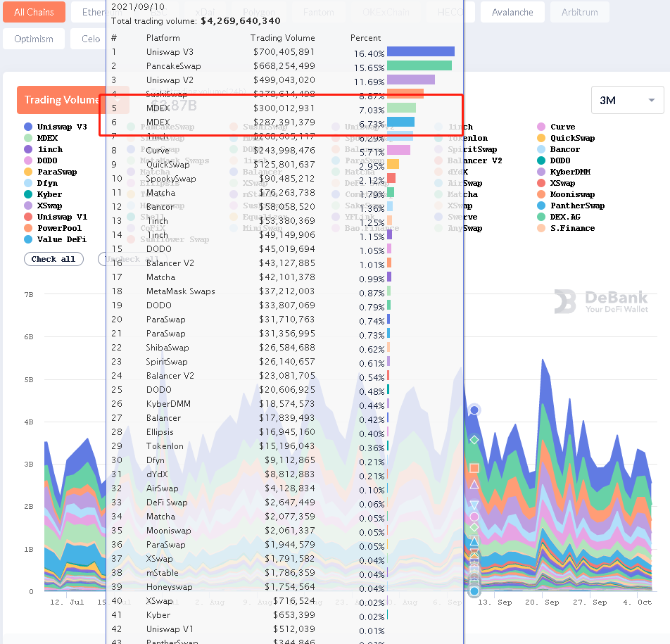This screenshot has width=670, height=644.
Task: Click the green PancakeSwap percent bar
Action: click(x=419, y=66)
